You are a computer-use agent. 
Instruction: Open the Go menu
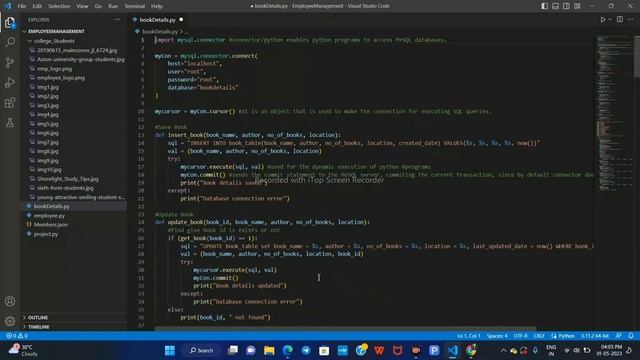point(98,6)
